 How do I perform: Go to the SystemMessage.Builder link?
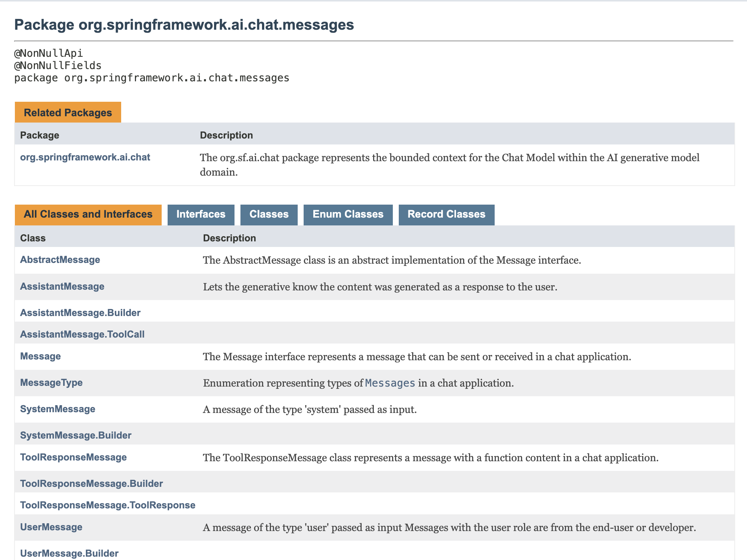tap(76, 435)
